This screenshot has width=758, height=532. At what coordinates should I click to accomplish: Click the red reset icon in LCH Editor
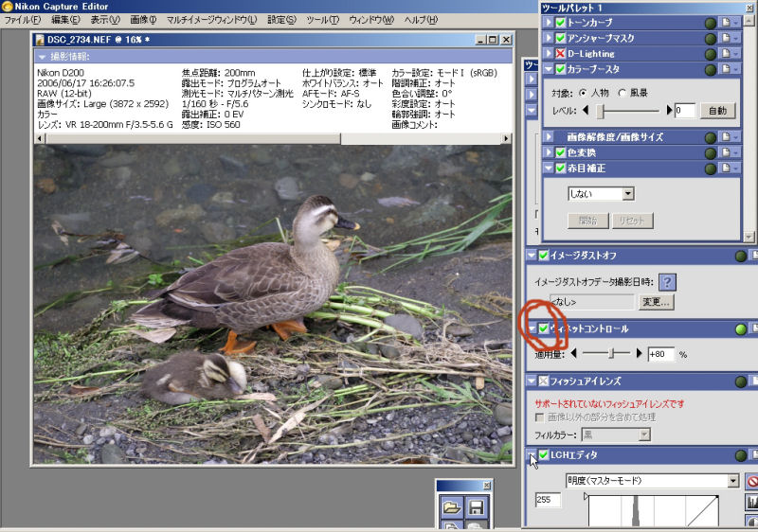tap(751, 481)
